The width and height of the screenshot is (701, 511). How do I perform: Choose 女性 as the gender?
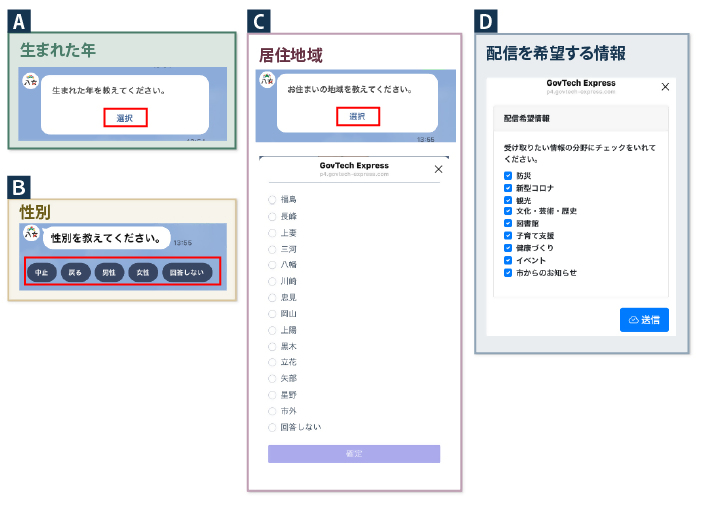point(143,272)
